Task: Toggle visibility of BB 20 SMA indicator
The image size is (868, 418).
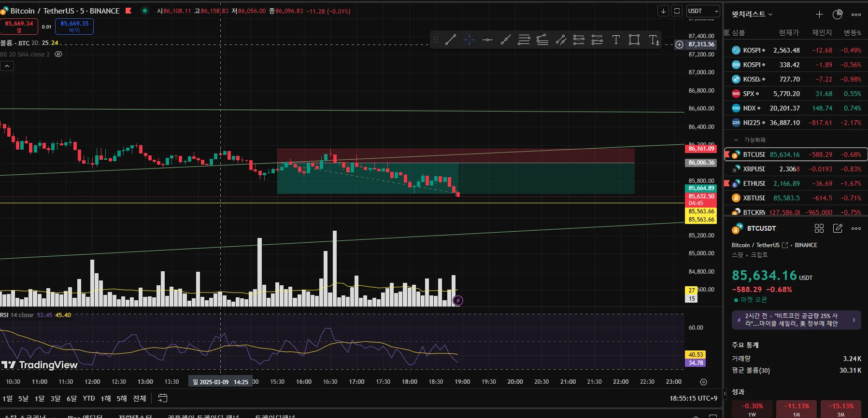Action: [58, 54]
